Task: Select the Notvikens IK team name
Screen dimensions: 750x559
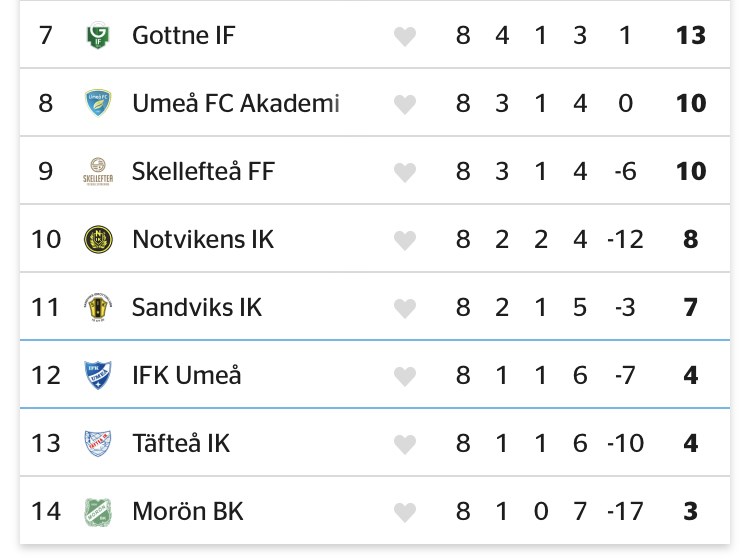Action: tap(203, 240)
